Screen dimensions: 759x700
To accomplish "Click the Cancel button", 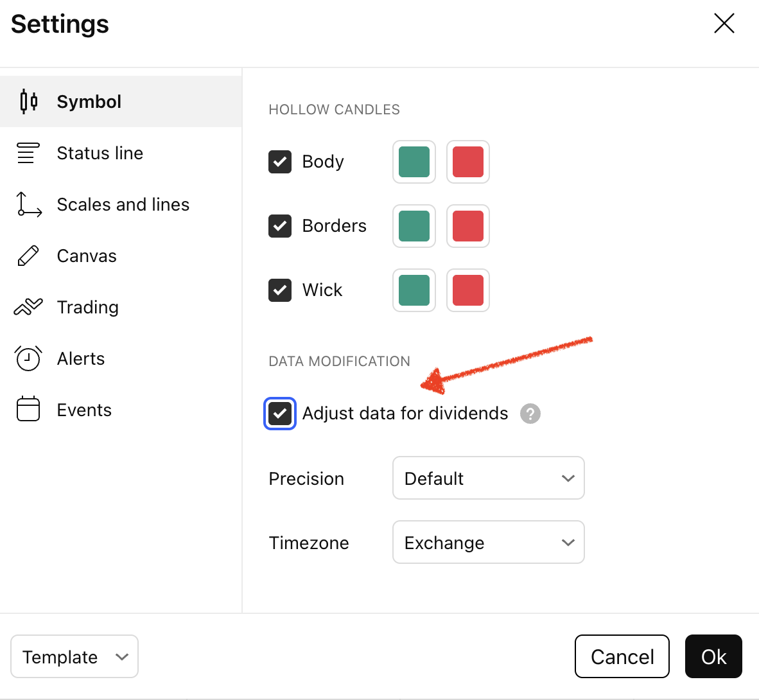I will click(x=622, y=656).
